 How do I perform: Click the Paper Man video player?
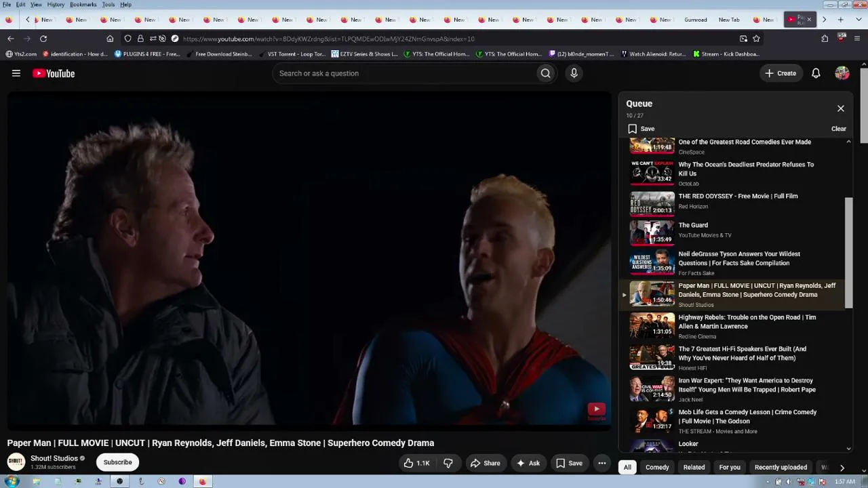[309, 260]
